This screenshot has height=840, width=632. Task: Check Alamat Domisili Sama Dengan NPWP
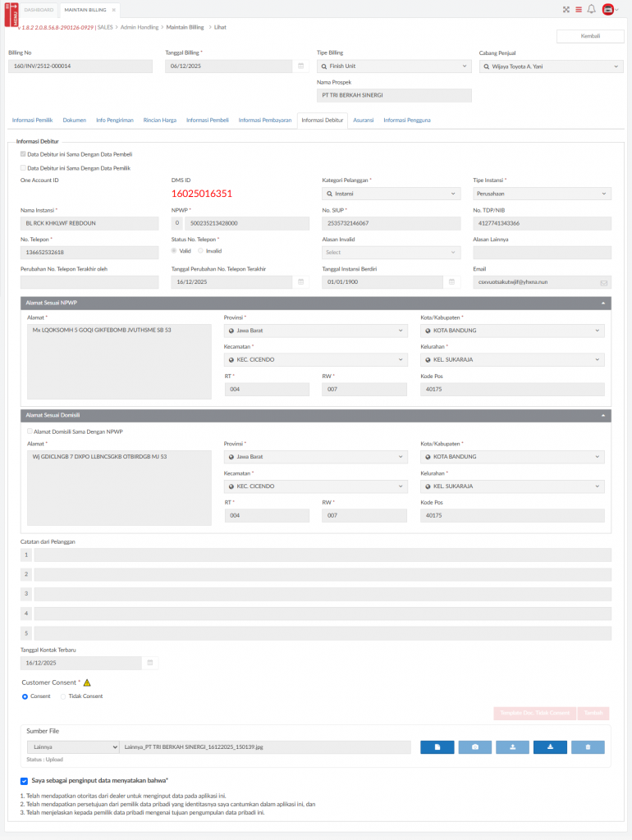click(x=30, y=431)
